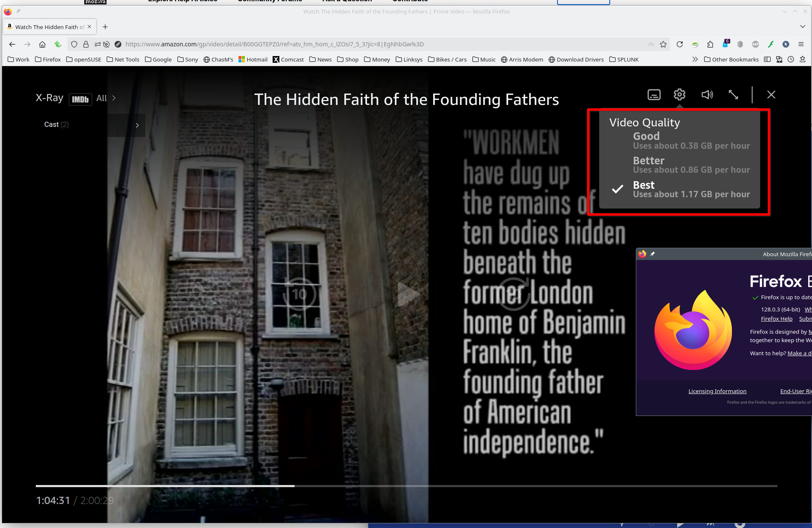The height and width of the screenshot is (528, 812).
Task: Open new tab with plus button
Action: [105, 27]
